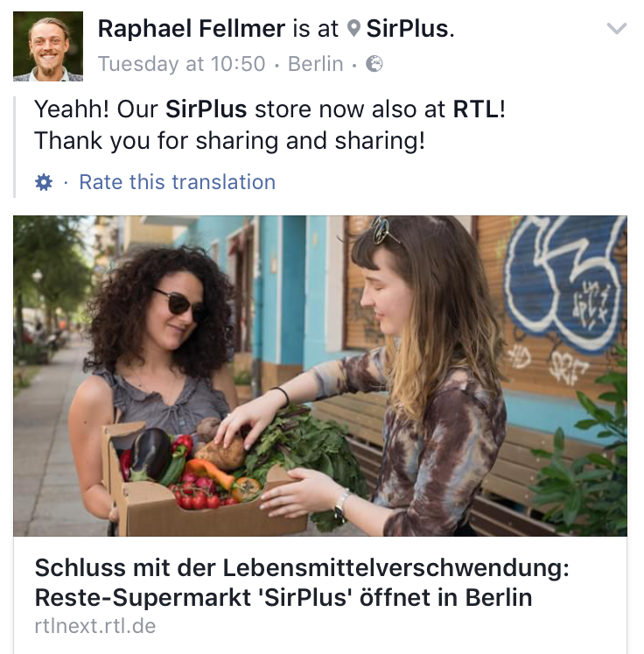
Task: Click the bold SirPlus mention in post text
Action: click(x=206, y=109)
